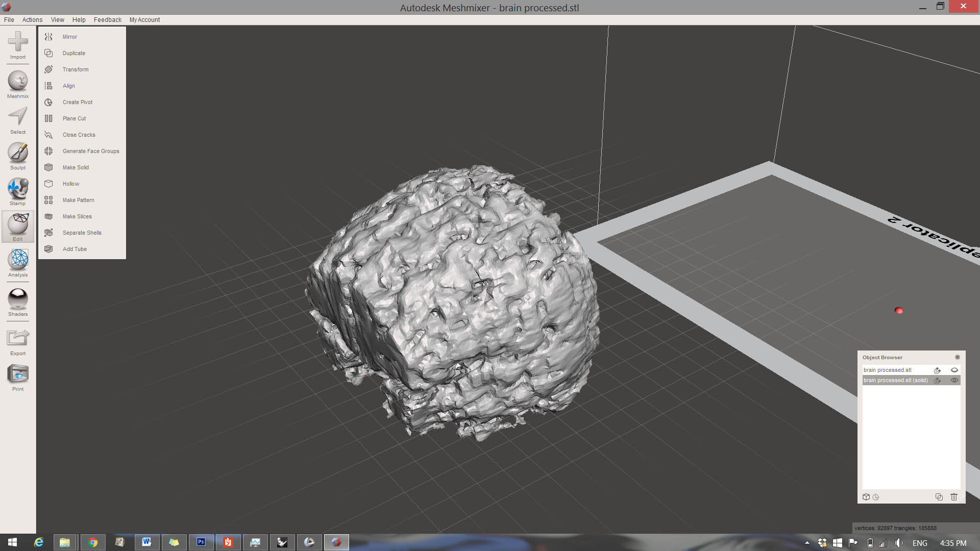Show hidden system tray icons
The width and height of the screenshot is (980, 551).
pyautogui.click(x=807, y=543)
